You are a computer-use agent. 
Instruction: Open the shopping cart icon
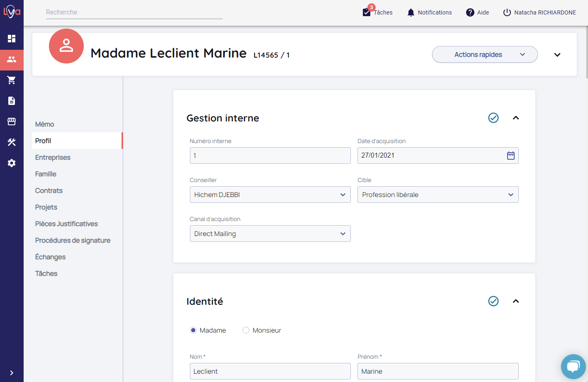click(x=12, y=80)
